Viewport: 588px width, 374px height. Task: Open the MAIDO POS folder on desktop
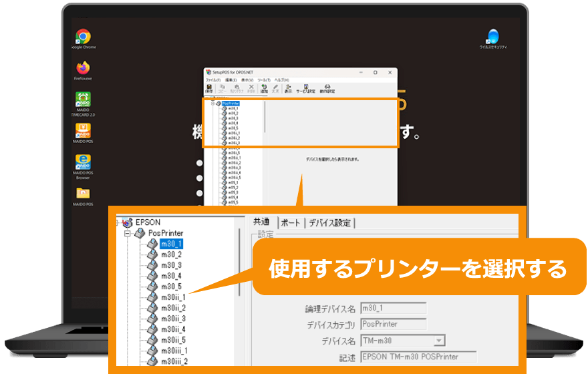click(83, 193)
